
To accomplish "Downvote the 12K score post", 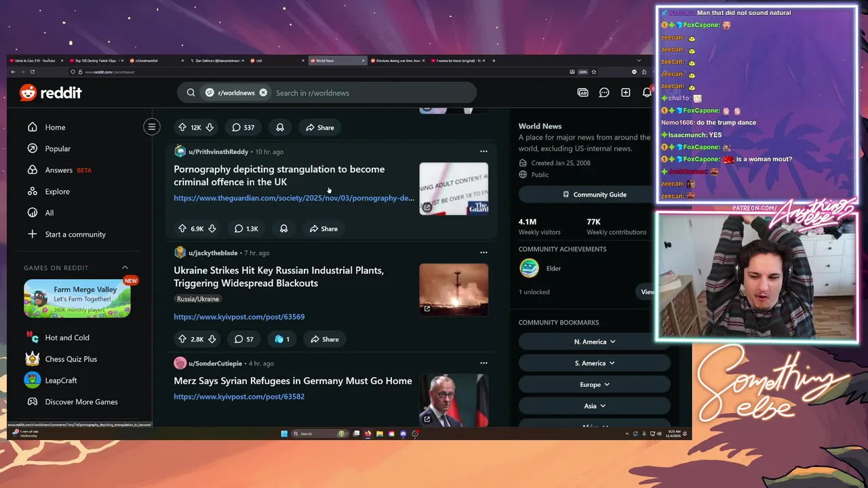I will point(210,127).
